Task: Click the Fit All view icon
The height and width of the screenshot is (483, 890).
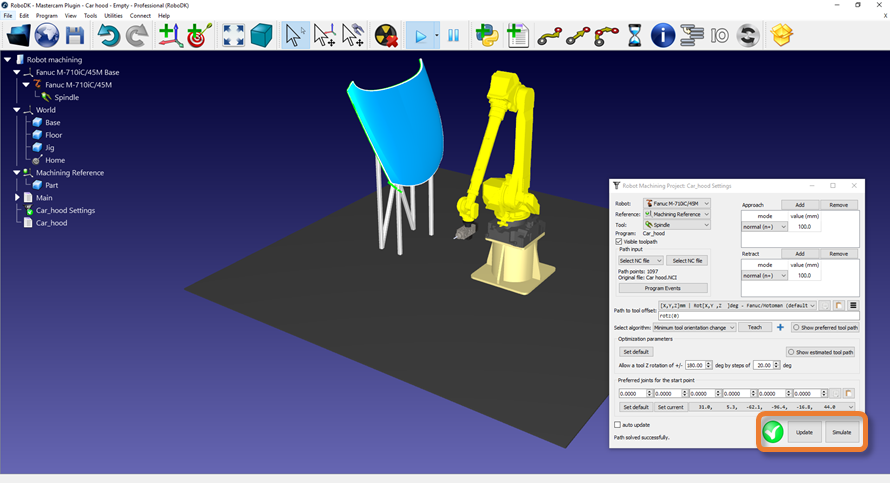Action: coord(233,36)
